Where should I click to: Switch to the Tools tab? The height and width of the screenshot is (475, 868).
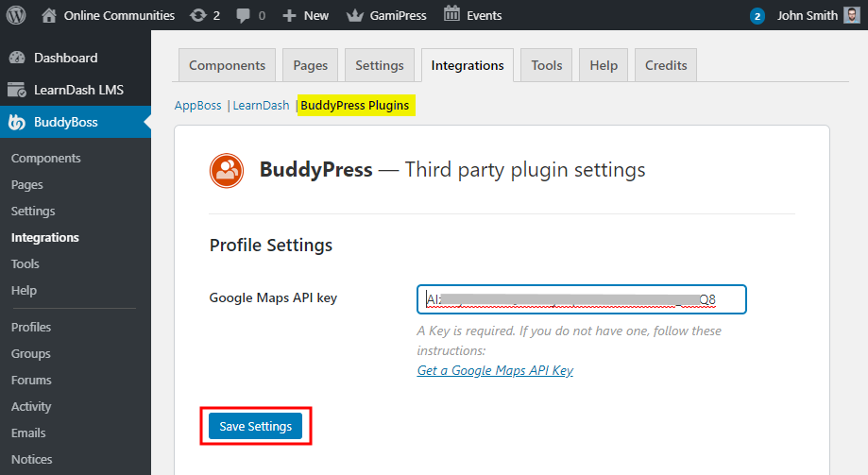(x=546, y=65)
